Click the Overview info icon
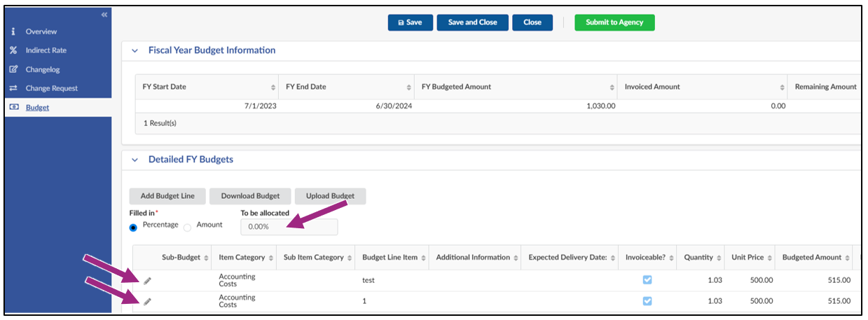The height and width of the screenshot is (320, 868). pos(13,32)
